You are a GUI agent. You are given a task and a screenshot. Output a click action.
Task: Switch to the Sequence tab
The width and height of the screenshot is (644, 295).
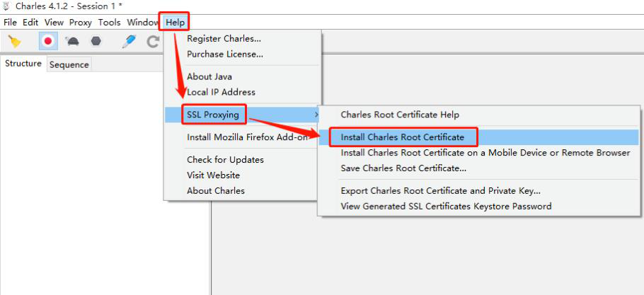[x=69, y=64]
